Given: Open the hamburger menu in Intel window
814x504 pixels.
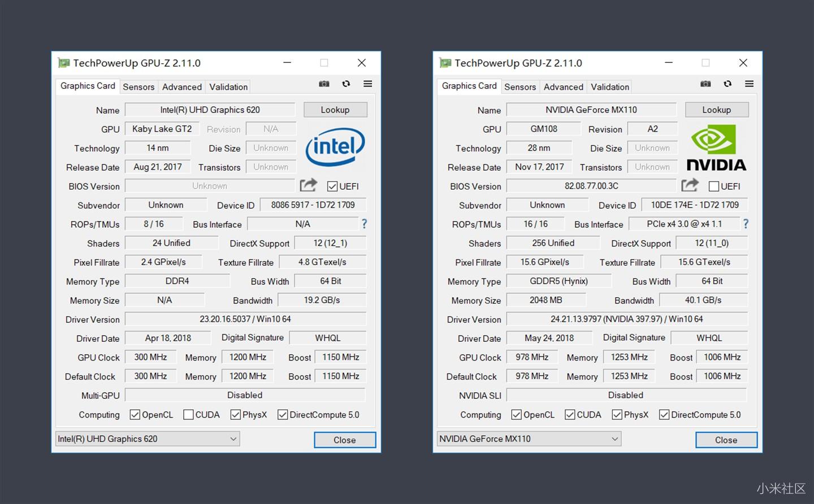Looking at the screenshot, I should coord(367,84).
